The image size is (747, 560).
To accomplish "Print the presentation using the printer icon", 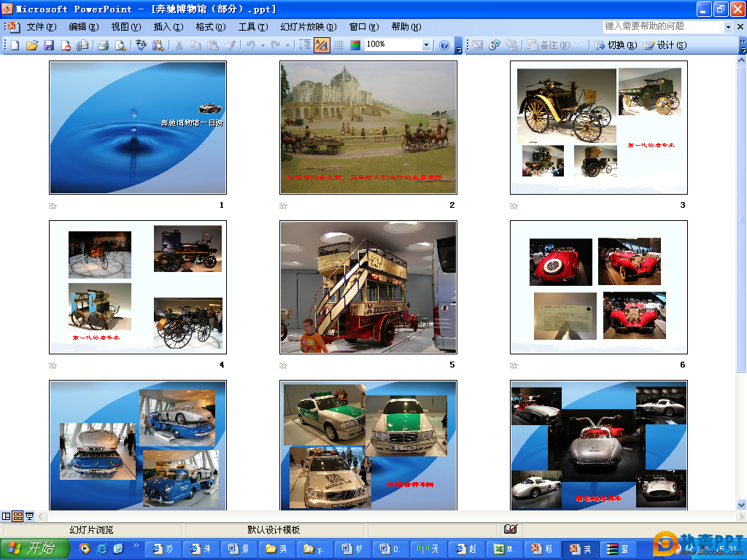I will pyautogui.click(x=104, y=45).
